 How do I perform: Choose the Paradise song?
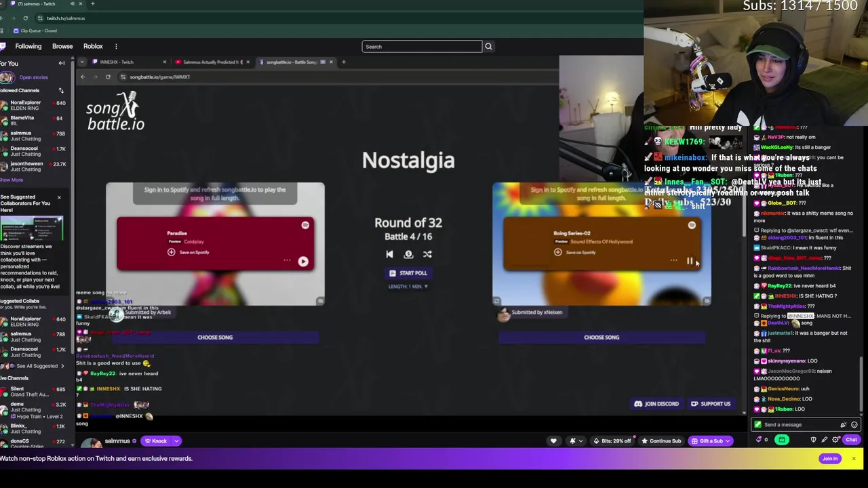click(215, 337)
